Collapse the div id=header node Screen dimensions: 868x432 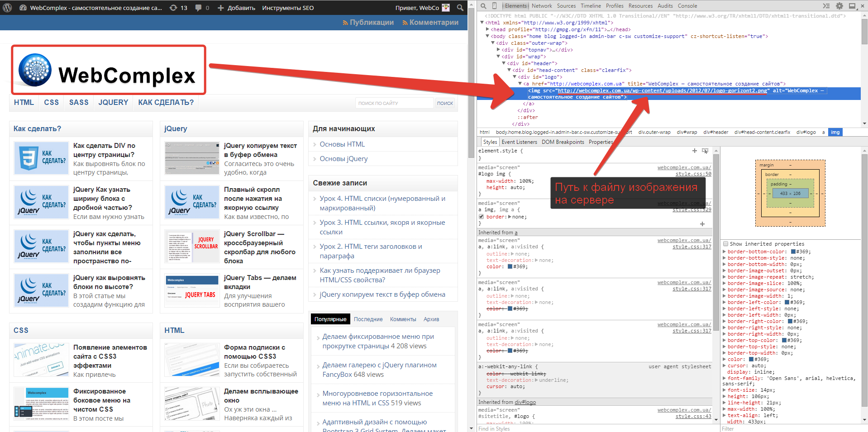pyautogui.click(x=504, y=63)
